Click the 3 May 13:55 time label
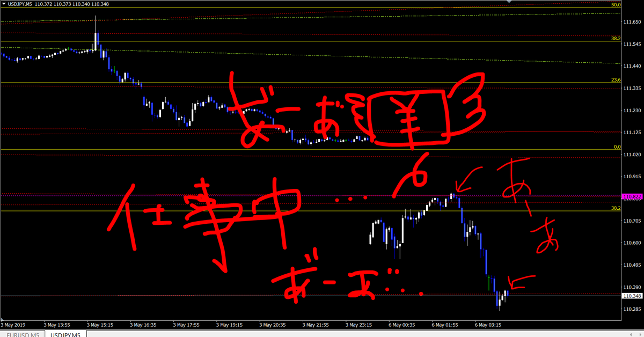Viewport: 644px width, 337px height. click(57, 325)
